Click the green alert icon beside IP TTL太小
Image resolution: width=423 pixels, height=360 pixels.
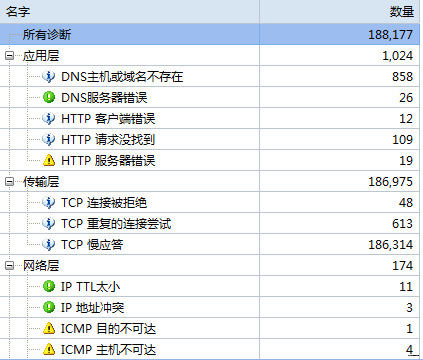click(49, 287)
